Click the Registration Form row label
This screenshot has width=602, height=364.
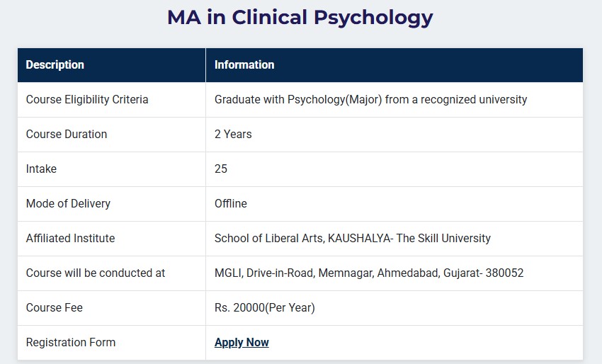(71, 343)
